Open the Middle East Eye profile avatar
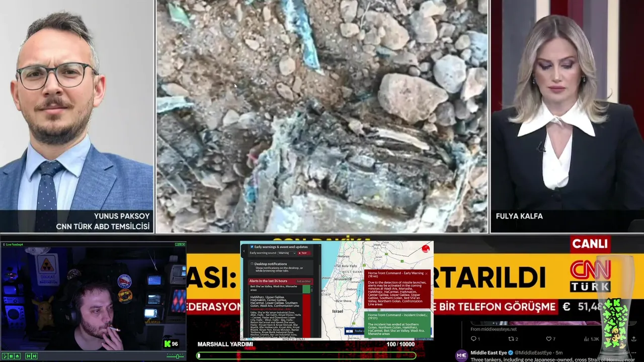The image size is (644, 362). [x=461, y=355]
